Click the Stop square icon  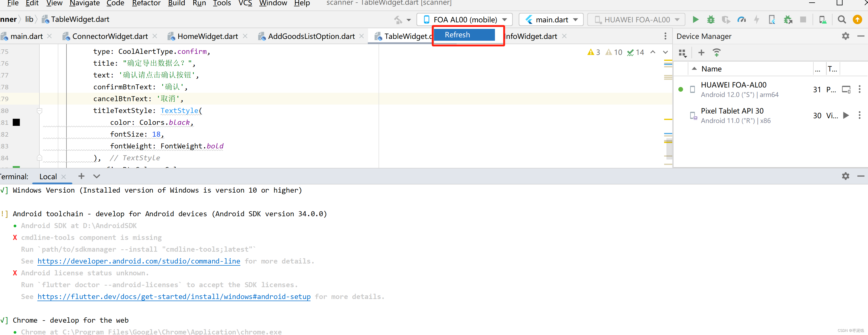pyautogui.click(x=803, y=19)
